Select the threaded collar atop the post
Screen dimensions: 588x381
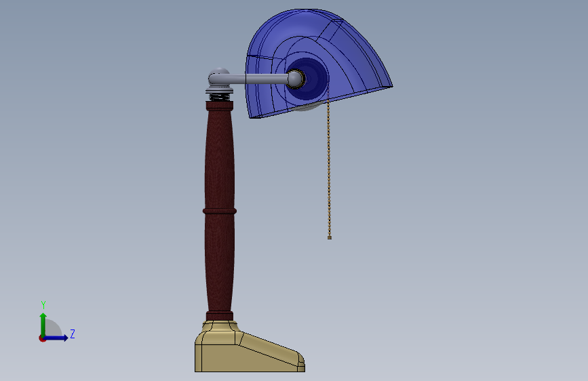[219, 97]
